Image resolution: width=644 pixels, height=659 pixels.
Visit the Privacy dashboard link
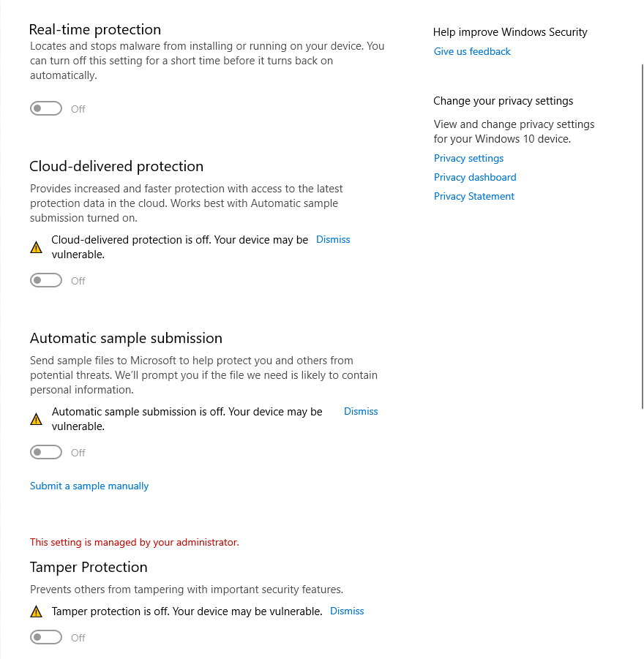point(475,177)
